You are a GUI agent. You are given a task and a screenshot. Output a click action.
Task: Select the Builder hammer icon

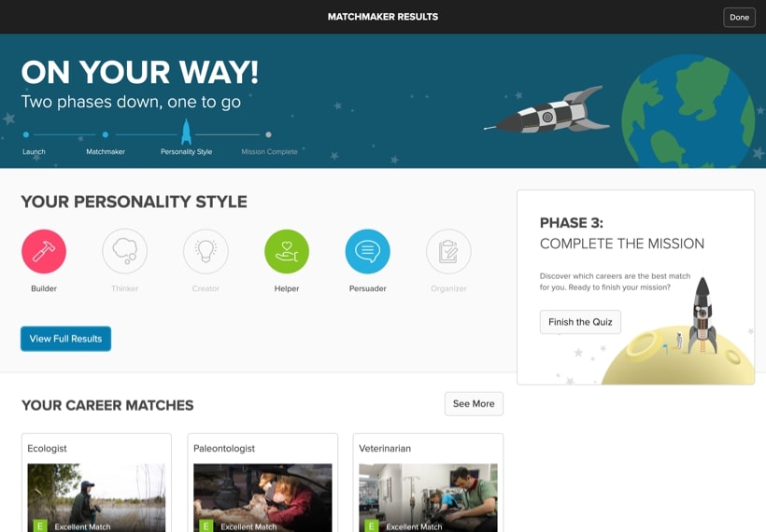pos(44,251)
